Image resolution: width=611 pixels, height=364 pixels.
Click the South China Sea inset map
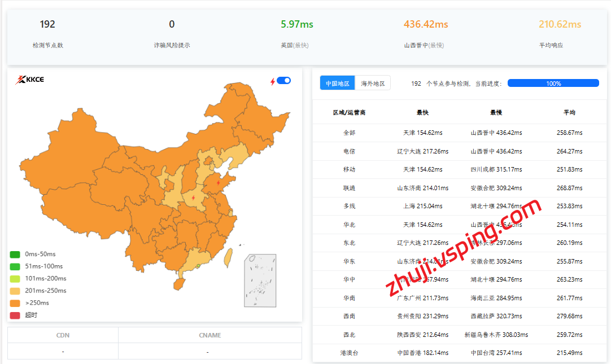(x=260, y=280)
